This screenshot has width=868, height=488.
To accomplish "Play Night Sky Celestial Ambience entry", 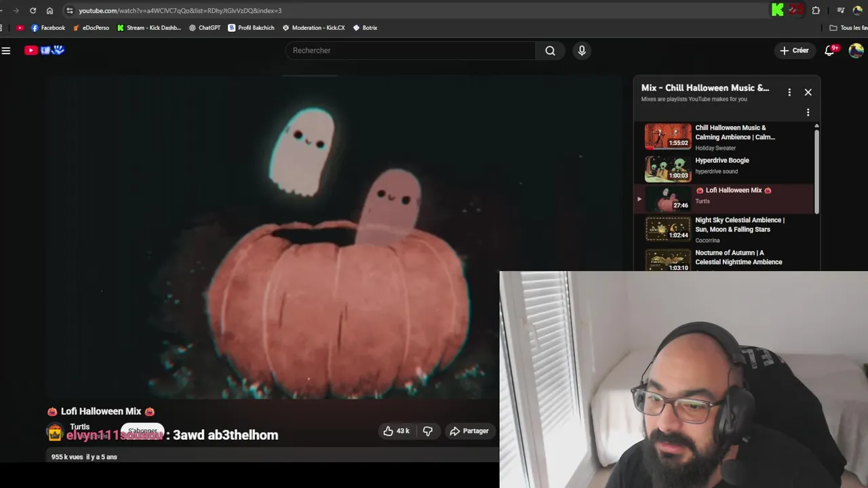I will point(740,224).
